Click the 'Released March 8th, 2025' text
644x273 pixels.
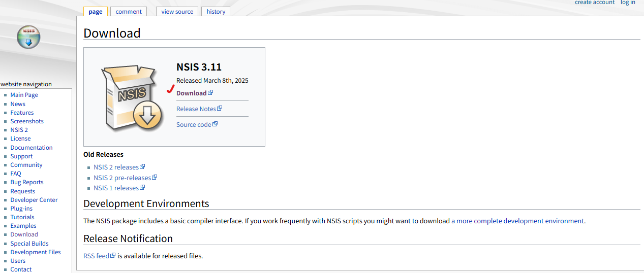pos(212,80)
